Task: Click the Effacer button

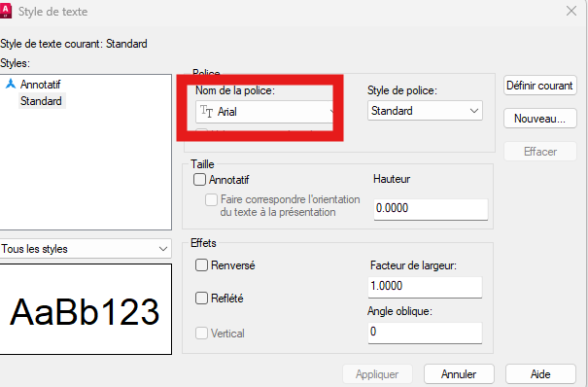Action: [x=540, y=152]
